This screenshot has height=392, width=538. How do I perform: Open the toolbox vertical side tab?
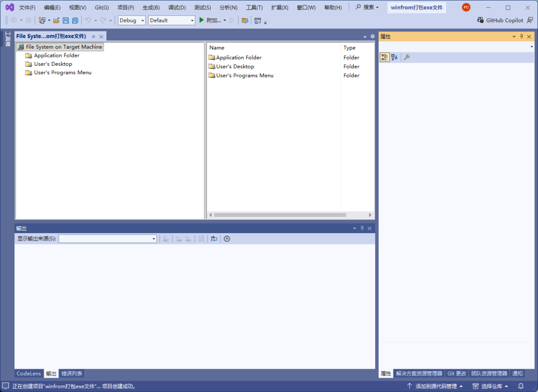pyautogui.click(x=7, y=39)
